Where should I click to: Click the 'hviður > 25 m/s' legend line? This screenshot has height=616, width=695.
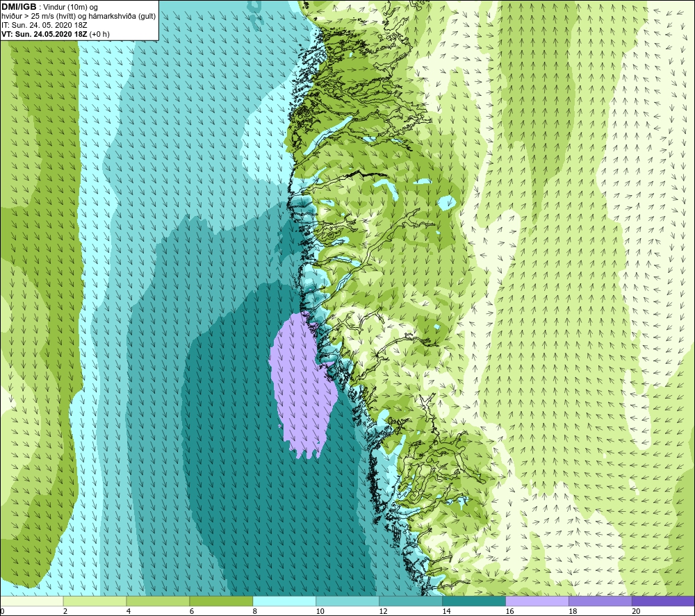pos(79,17)
